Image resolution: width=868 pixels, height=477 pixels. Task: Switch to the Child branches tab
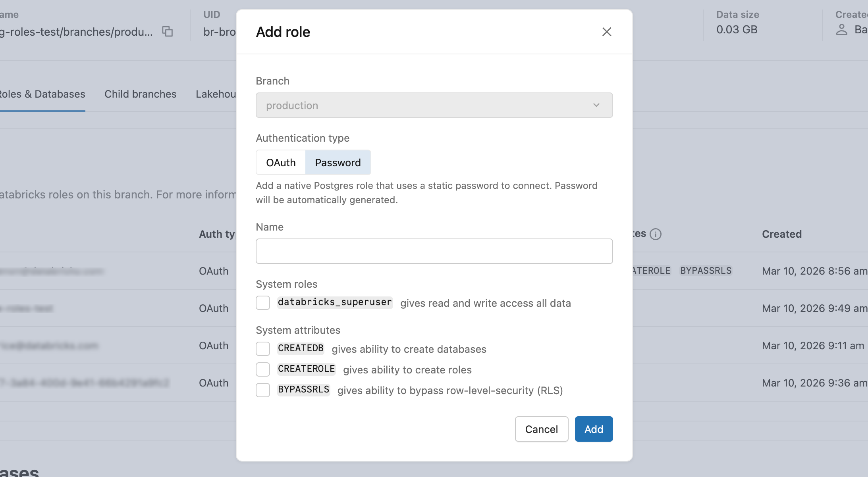point(140,94)
